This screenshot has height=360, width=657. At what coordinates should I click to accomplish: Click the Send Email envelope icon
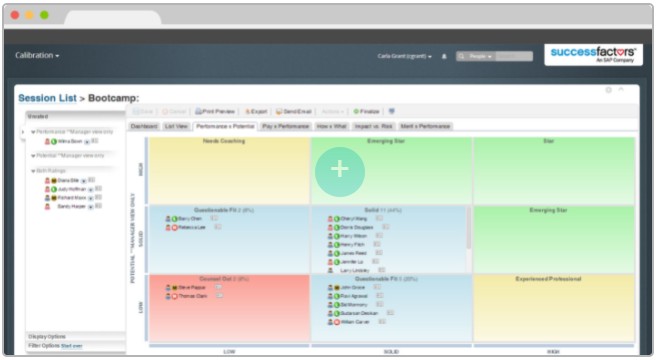click(x=279, y=111)
